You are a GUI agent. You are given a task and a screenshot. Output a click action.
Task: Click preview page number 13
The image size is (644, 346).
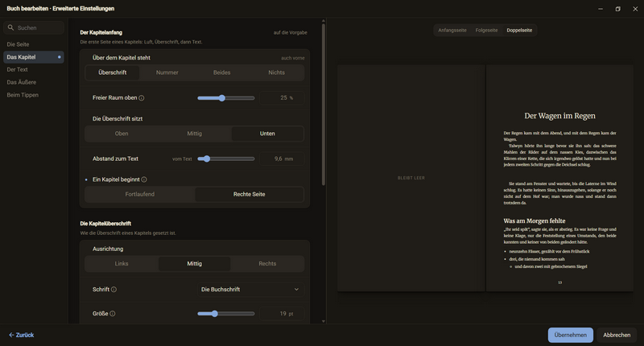[559, 282]
